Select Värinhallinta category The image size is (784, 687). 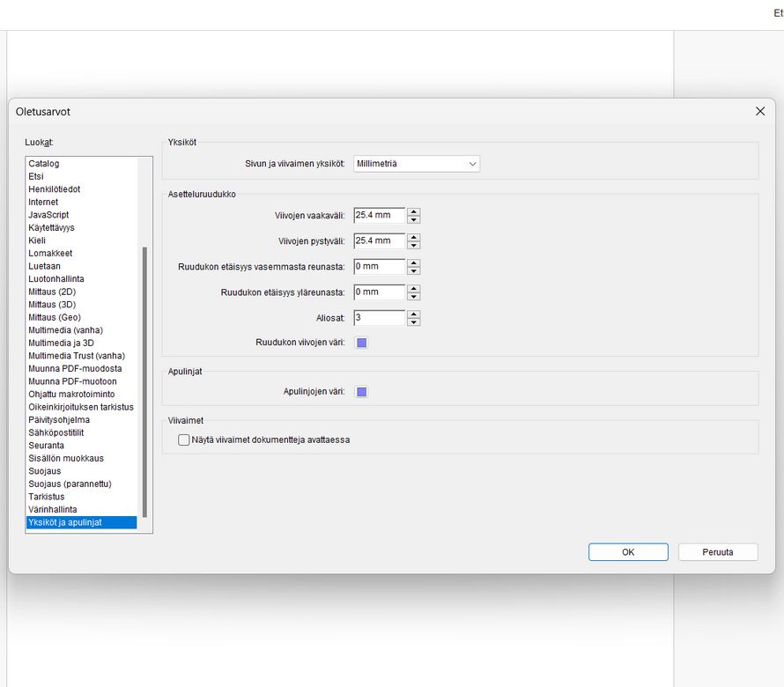pyautogui.click(x=82, y=509)
